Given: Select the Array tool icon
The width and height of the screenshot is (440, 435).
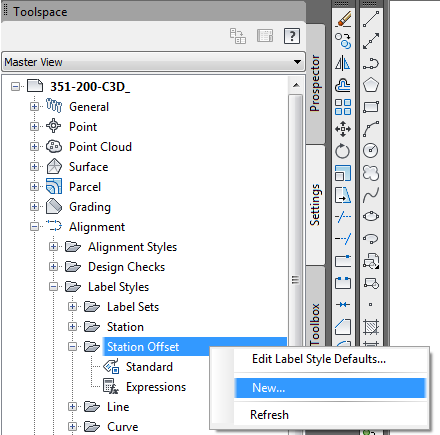Looking at the screenshot, I should [x=343, y=107].
